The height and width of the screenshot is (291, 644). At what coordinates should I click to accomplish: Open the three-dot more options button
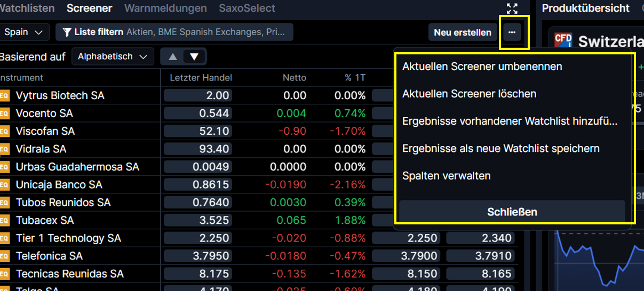tap(512, 33)
